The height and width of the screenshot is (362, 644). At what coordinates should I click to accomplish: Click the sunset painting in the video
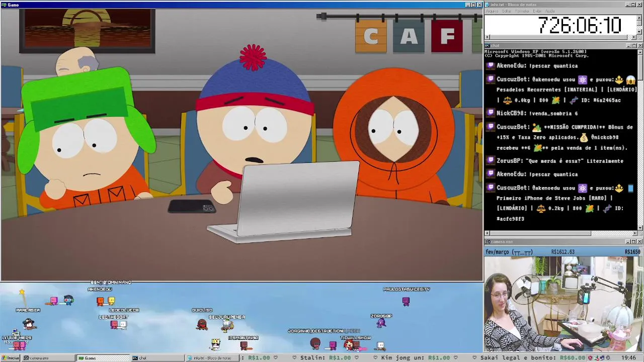87,30
